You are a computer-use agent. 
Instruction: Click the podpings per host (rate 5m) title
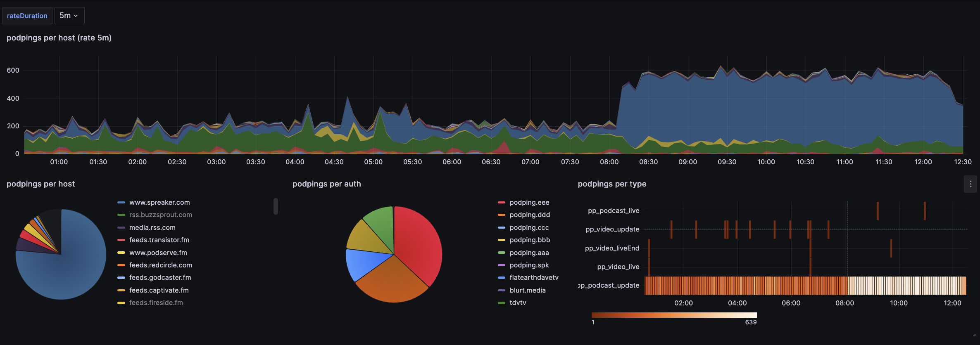coord(59,38)
